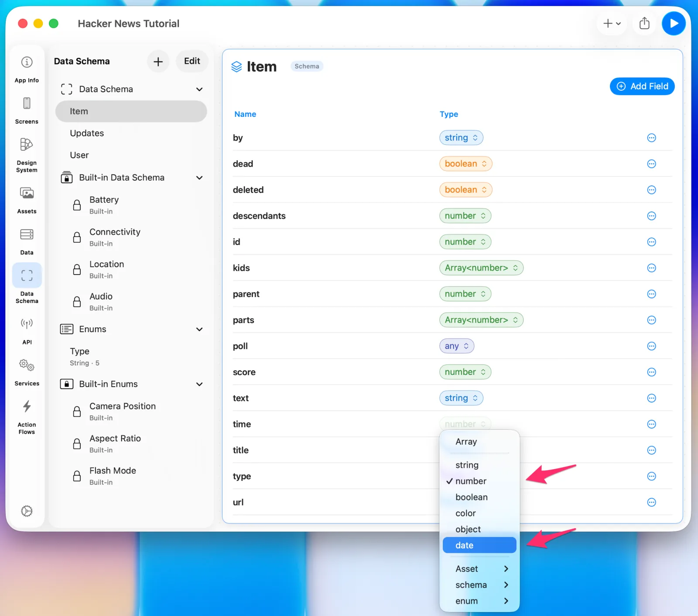Change the type dropdown of kids field
The width and height of the screenshot is (698, 616).
[x=481, y=268]
